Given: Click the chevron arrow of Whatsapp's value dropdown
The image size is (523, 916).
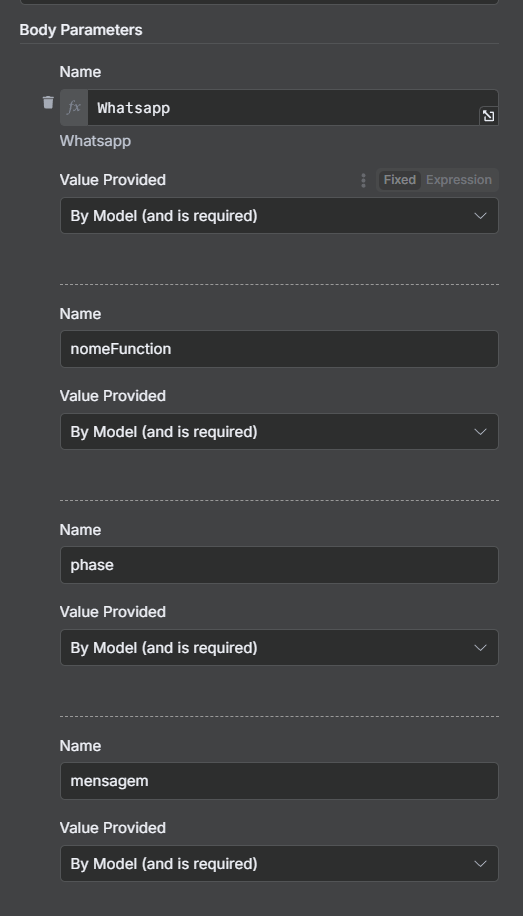Looking at the screenshot, I should (480, 216).
